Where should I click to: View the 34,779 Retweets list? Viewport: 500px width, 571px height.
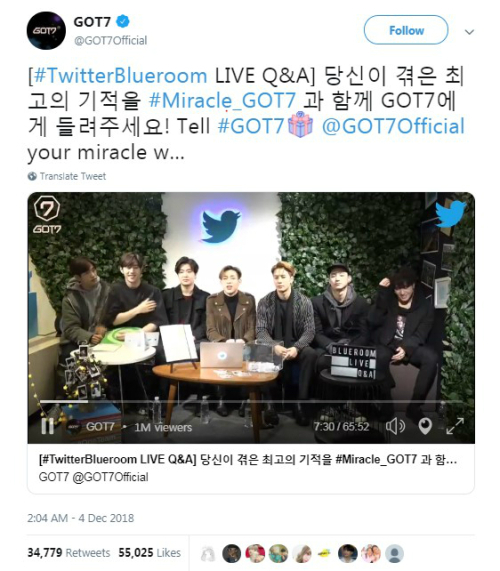68,553
